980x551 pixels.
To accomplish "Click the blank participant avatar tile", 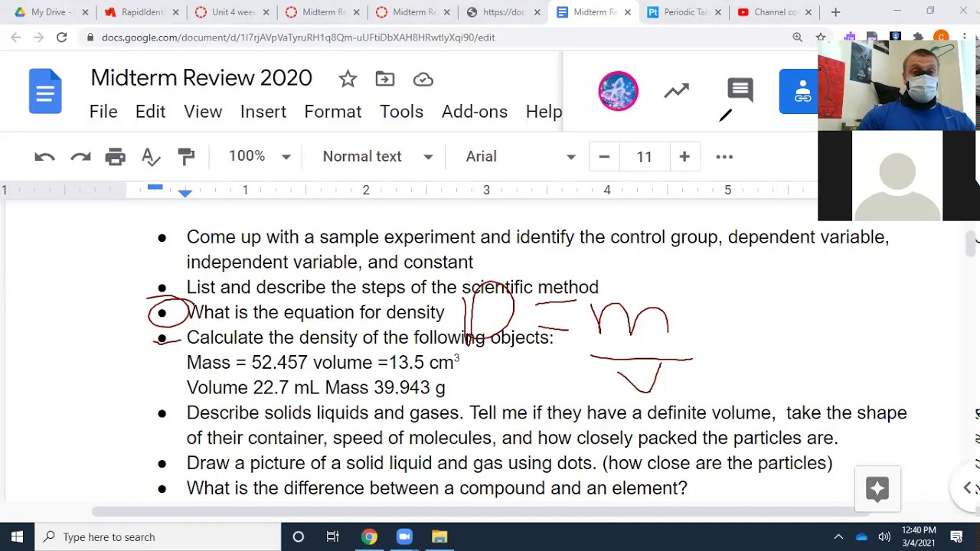I will 897,176.
